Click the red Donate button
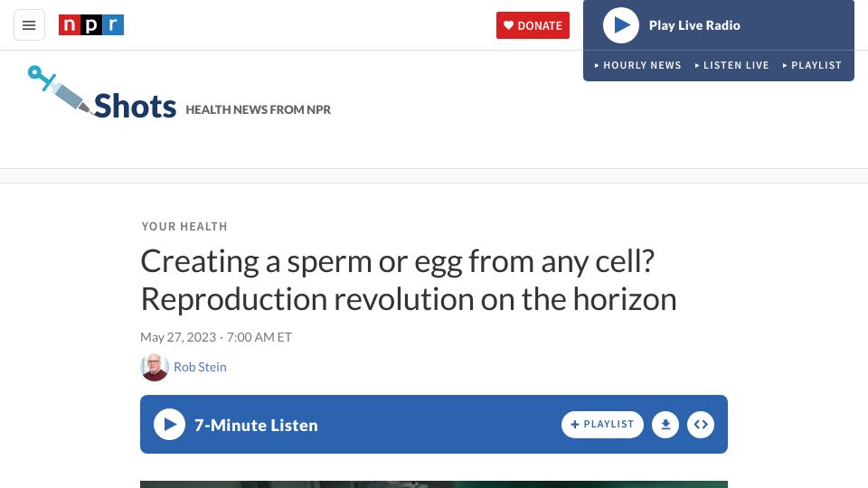This screenshot has width=868, height=488. coord(533,25)
